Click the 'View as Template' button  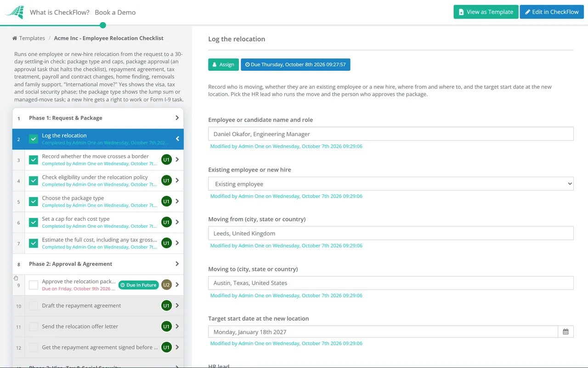[x=486, y=12]
